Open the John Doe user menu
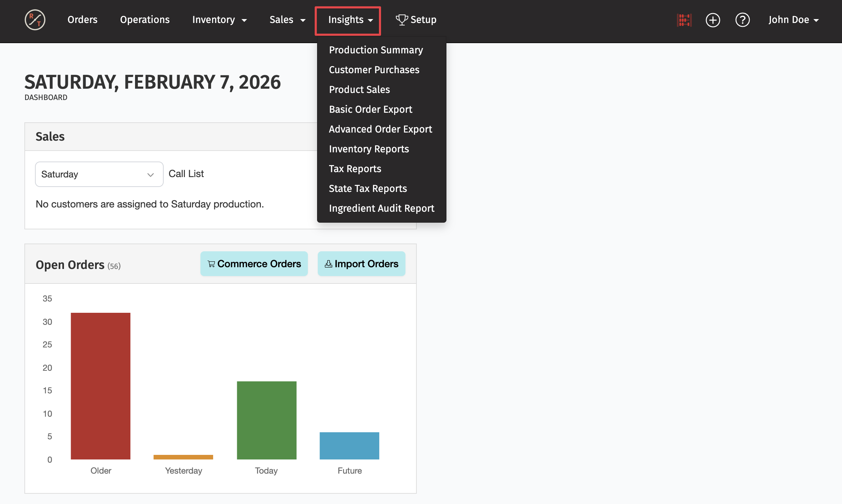This screenshot has width=842, height=504. tap(794, 20)
